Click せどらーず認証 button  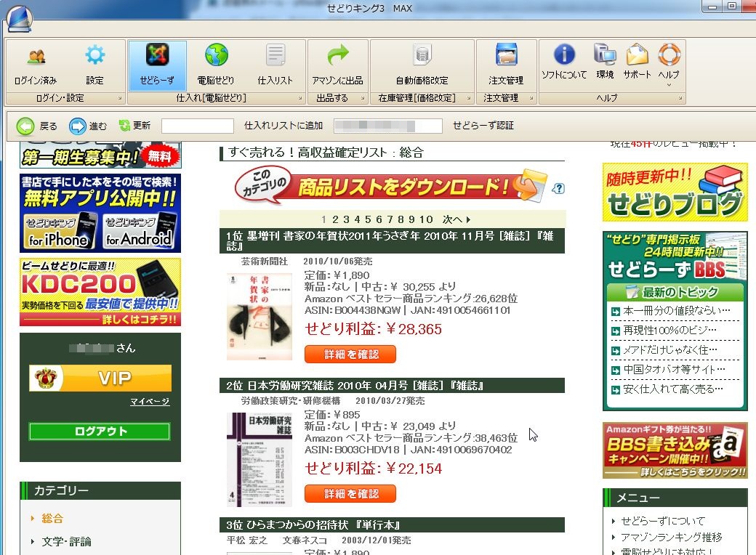coord(483,126)
